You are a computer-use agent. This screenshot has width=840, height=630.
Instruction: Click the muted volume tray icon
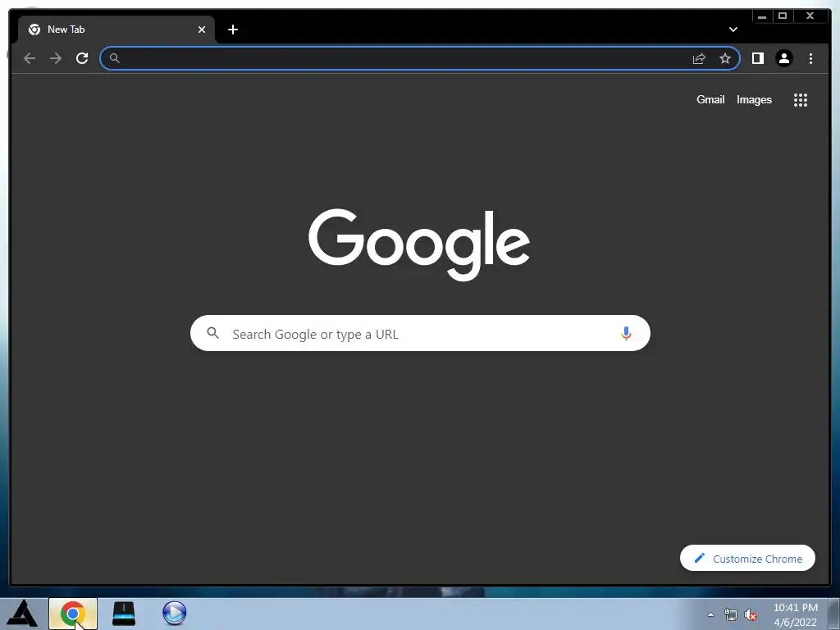click(x=751, y=614)
